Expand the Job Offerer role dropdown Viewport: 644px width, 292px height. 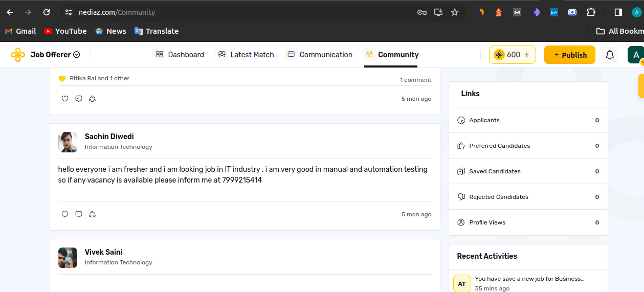[x=76, y=55]
